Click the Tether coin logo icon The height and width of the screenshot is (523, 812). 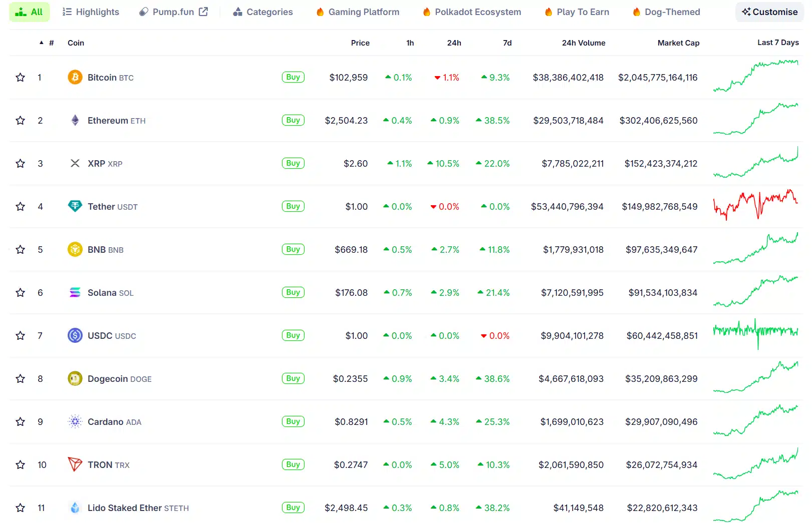pos(75,206)
